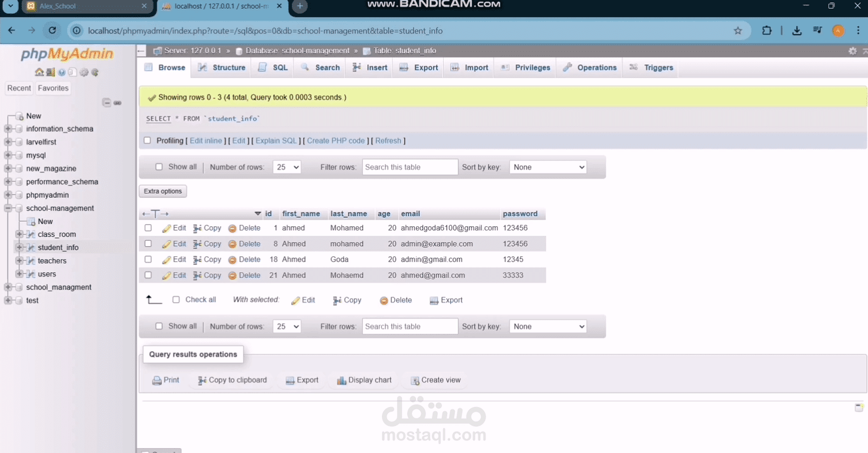Click Copy icon for row id 21
The height and width of the screenshot is (453, 868).
click(197, 276)
